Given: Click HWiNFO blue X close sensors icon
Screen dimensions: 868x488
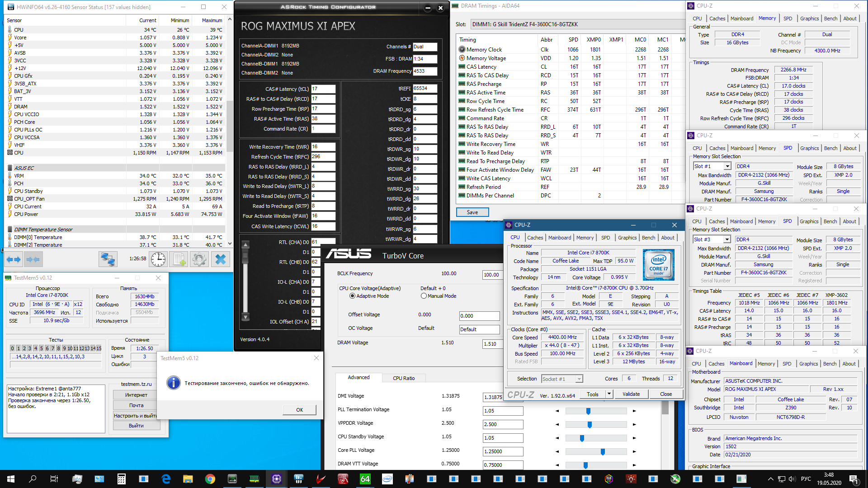Looking at the screenshot, I should pos(221,259).
